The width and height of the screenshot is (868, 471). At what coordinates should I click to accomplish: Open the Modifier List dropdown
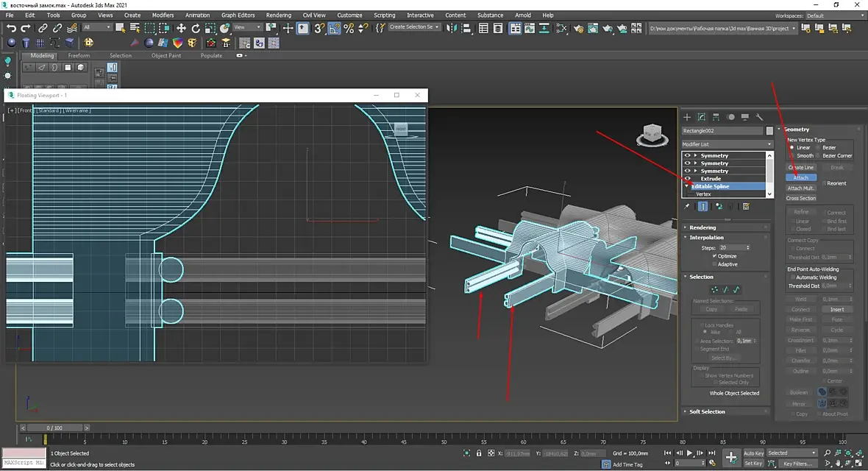(x=726, y=144)
